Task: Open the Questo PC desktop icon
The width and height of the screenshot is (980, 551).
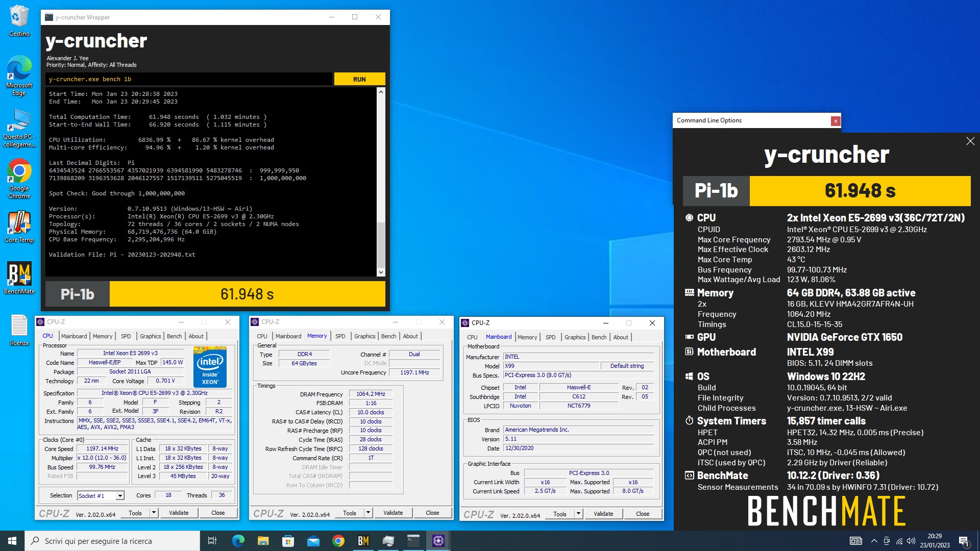Action: tap(19, 128)
